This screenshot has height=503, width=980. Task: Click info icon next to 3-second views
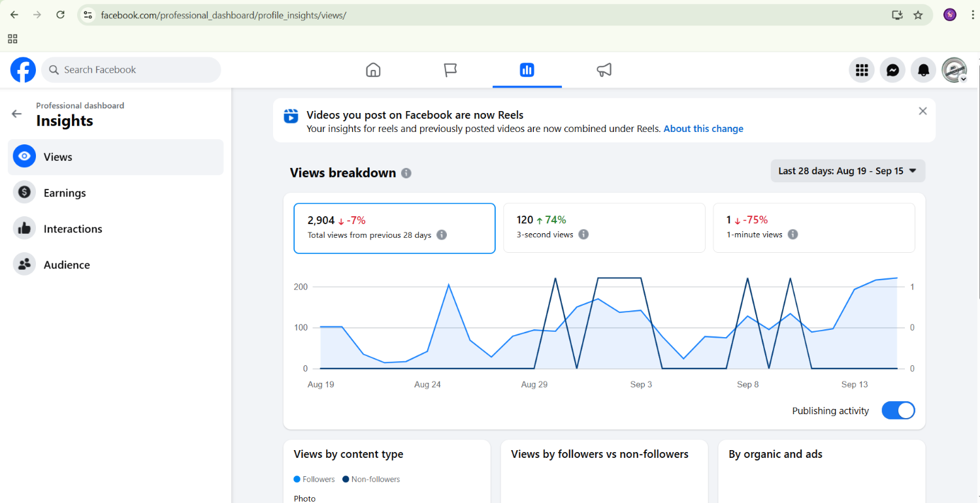click(583, 235)
